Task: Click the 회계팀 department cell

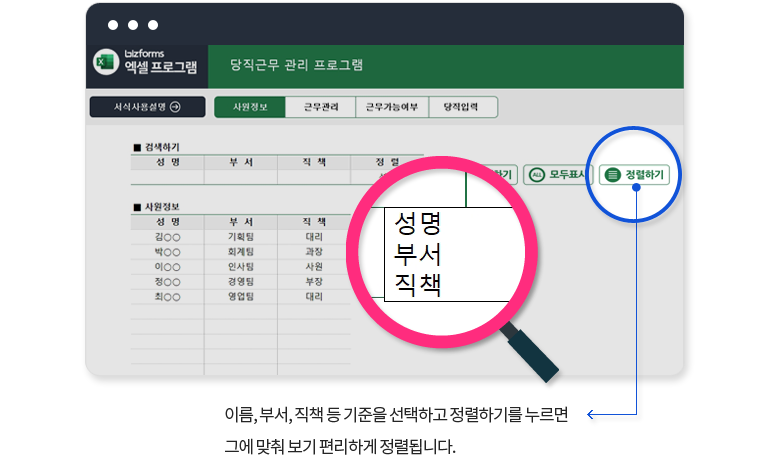Action: (241, 252)
